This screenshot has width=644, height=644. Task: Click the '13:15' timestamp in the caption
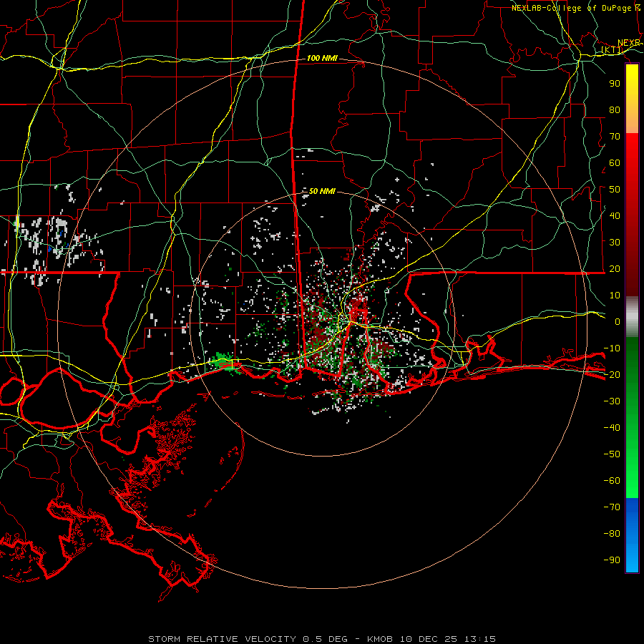[480, 639]
